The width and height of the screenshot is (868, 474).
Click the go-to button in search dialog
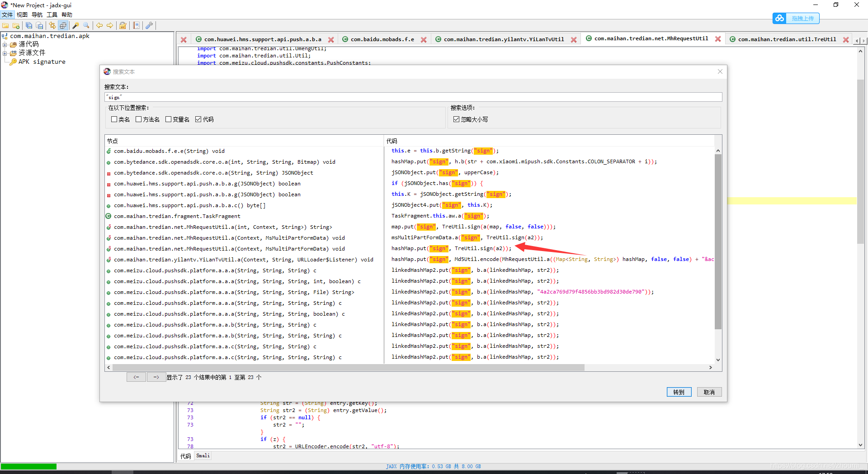[679, 392]
